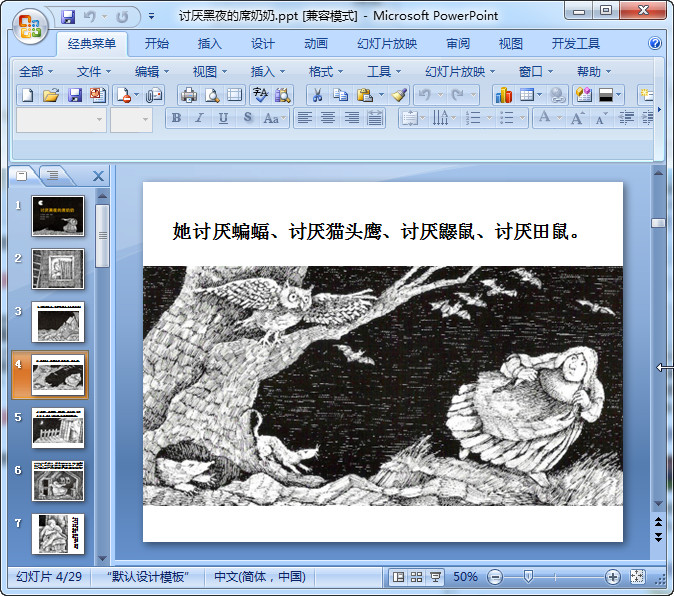Align text right

(352, 118)
